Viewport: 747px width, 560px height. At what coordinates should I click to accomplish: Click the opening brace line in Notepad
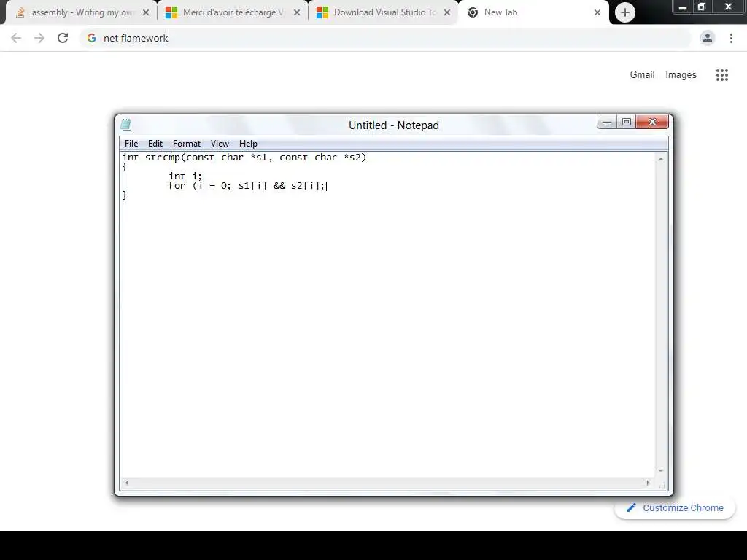tap(125, 167)
